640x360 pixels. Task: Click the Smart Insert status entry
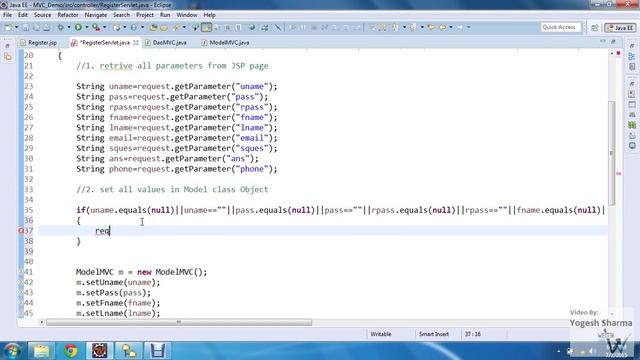click(x=434, y=334)
